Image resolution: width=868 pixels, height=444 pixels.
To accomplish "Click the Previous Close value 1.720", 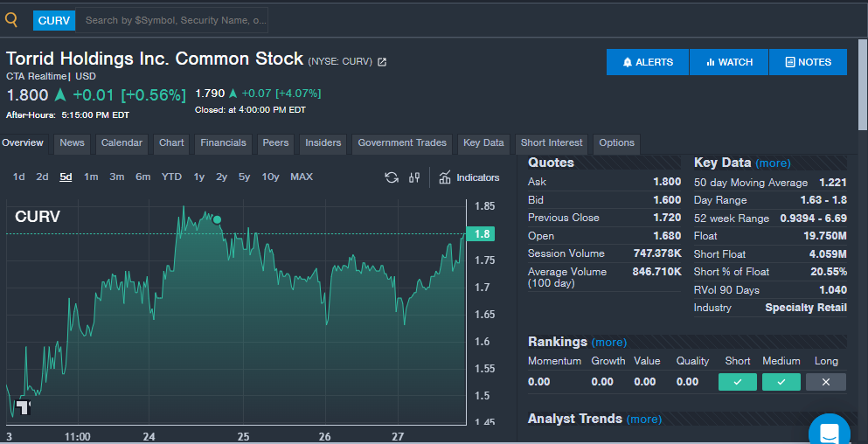I will (x=667, y=218).
